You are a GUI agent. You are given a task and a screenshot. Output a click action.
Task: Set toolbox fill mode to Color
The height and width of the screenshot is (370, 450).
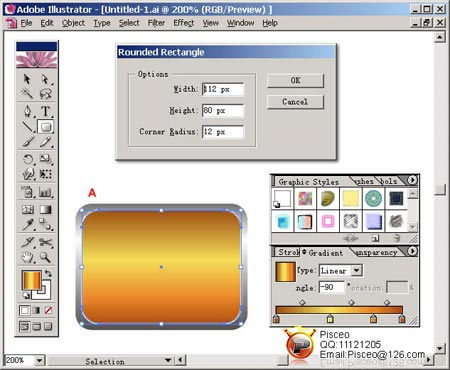[25, 310]
